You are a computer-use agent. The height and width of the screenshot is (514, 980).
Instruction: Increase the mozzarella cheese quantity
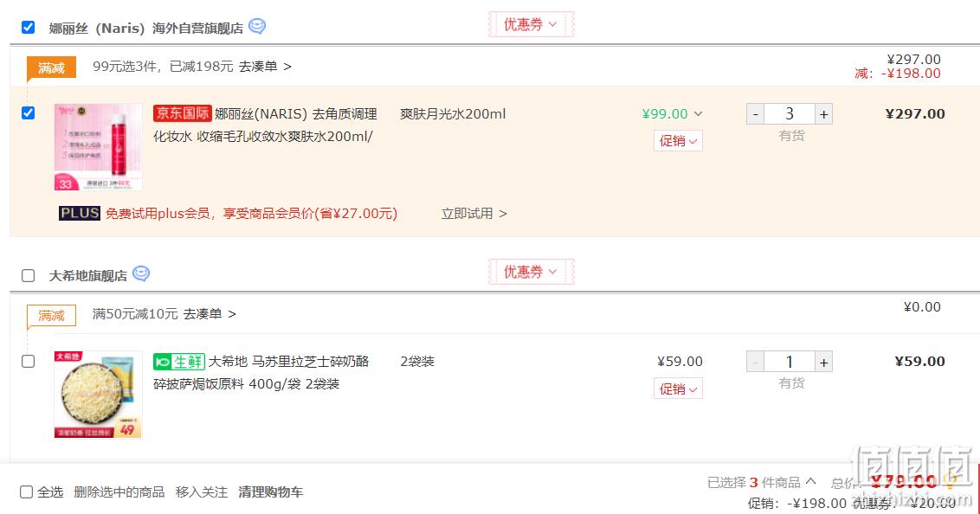(824, 363)
